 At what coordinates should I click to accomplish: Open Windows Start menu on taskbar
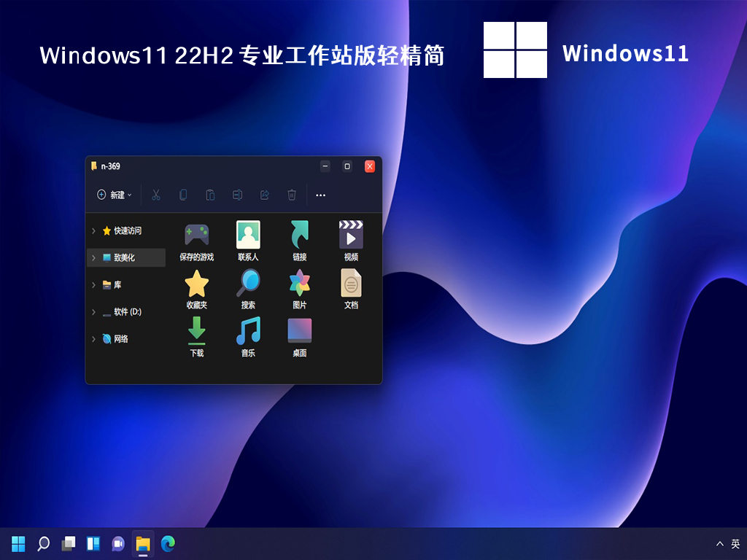[18, 543]
